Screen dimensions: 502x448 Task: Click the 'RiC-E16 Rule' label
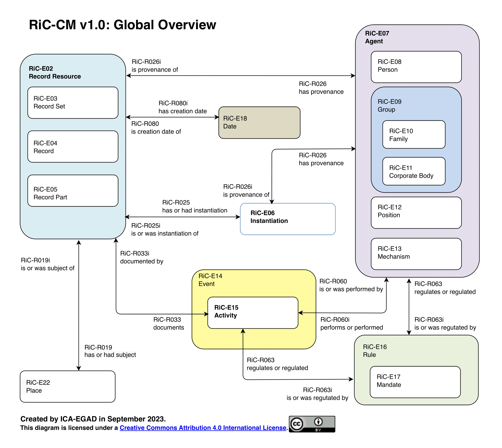(375, 351)
